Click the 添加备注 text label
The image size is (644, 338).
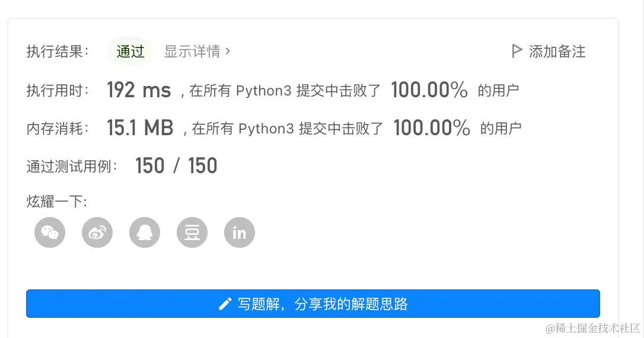coord(557,52)
